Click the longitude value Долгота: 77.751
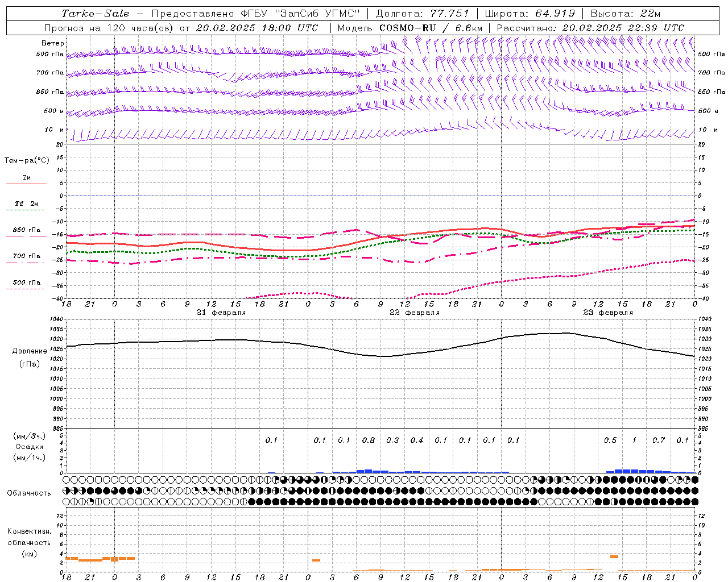Viewport: 728px width, 582px height. 423,14
